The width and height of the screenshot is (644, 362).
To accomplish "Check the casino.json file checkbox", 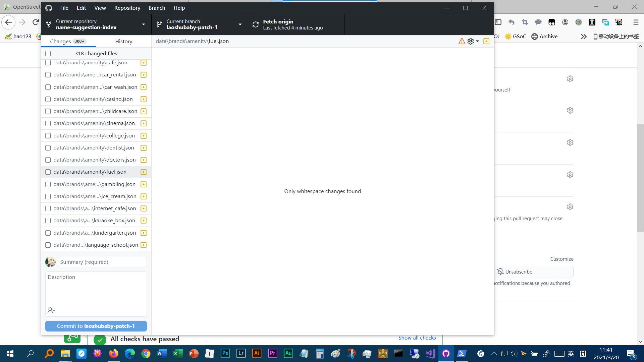I will click(48, 99).
